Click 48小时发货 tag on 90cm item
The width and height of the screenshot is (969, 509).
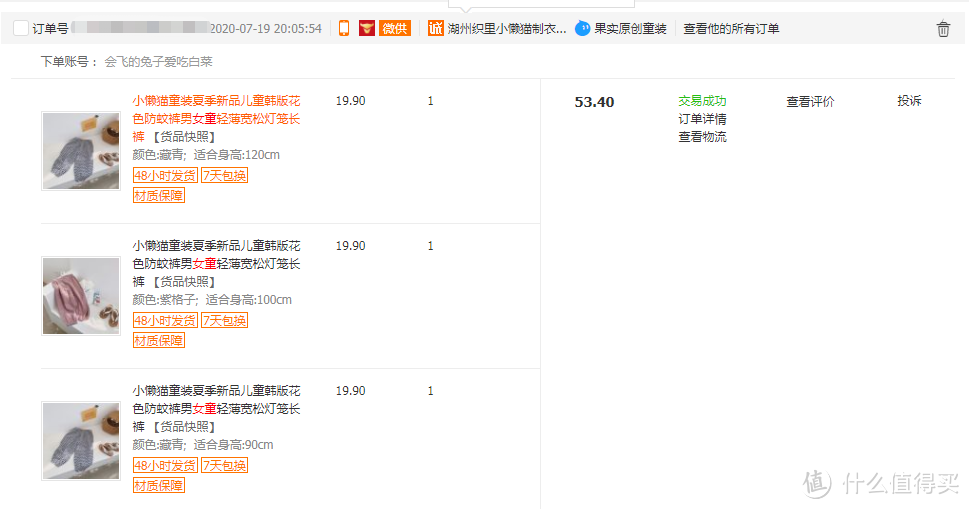click(165, 466)
